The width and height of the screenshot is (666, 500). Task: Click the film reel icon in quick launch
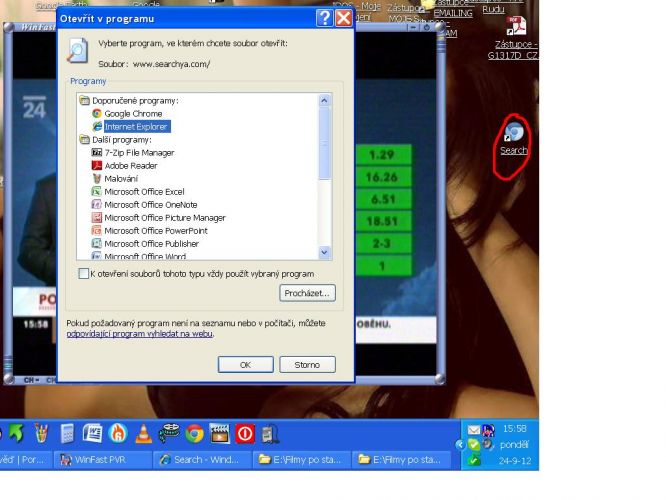pyautogui.click(x=169, y=434)
